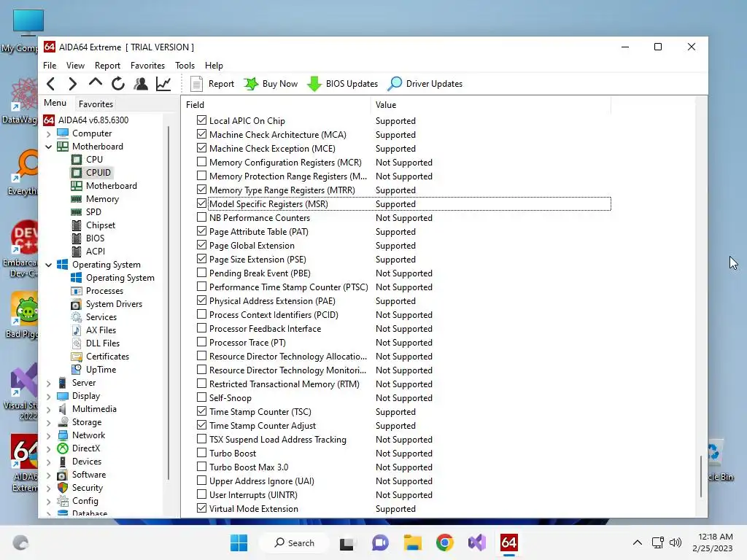Open the Windows Start menu
The width and height of the screenshot is (747, 560).
239,542
